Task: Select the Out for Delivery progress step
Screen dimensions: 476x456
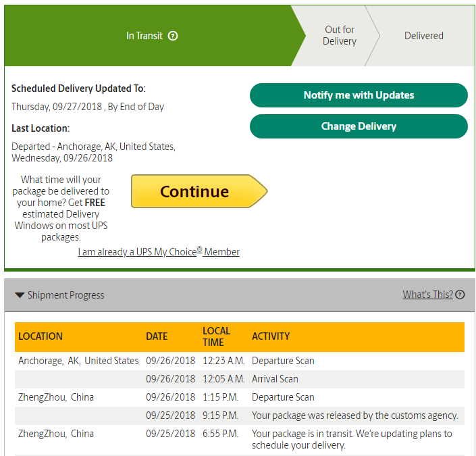Action: click(340, 36)
